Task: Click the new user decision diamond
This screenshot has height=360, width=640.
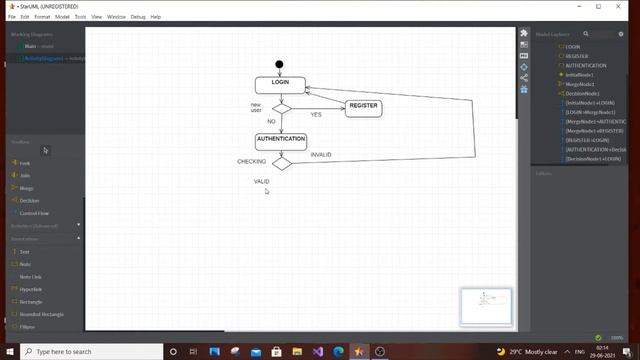Action: 282,109
